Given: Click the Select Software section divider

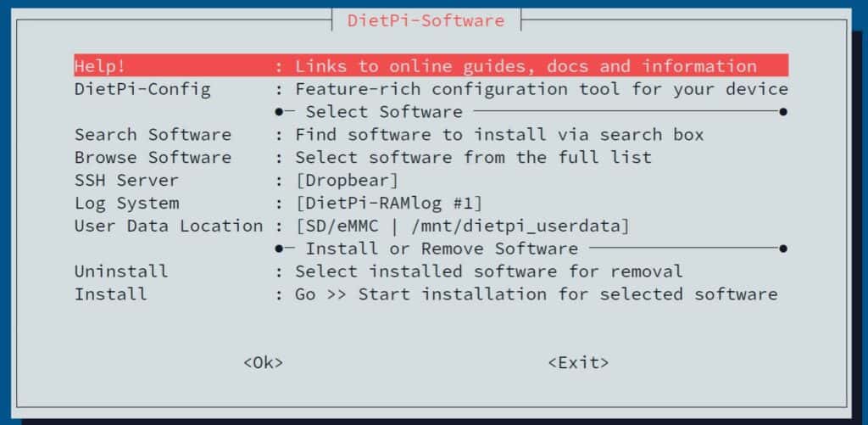Looking at the screenshot, I should click(x=384, y=112).
